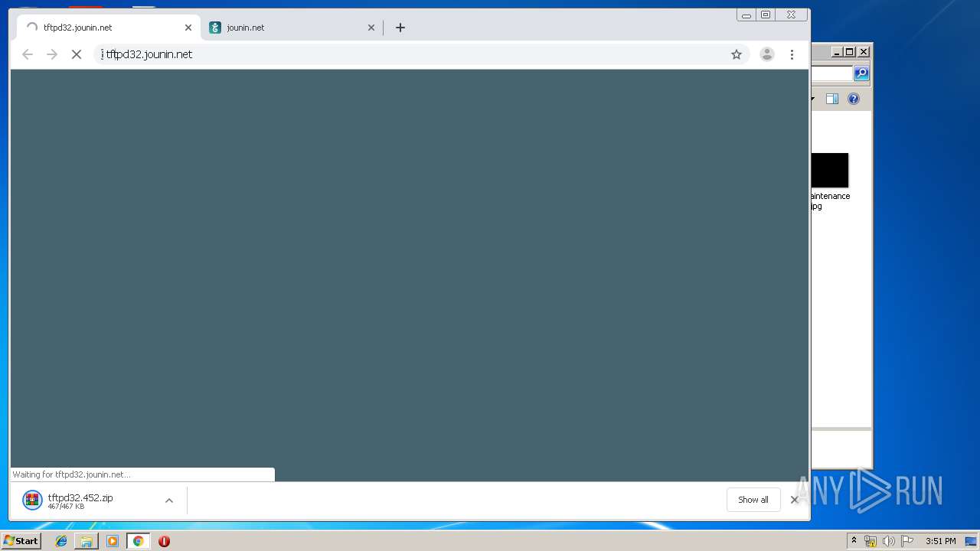Open the Windows Start menu
The width and height of the screenshot is (980, 551).
pos(21,541)
